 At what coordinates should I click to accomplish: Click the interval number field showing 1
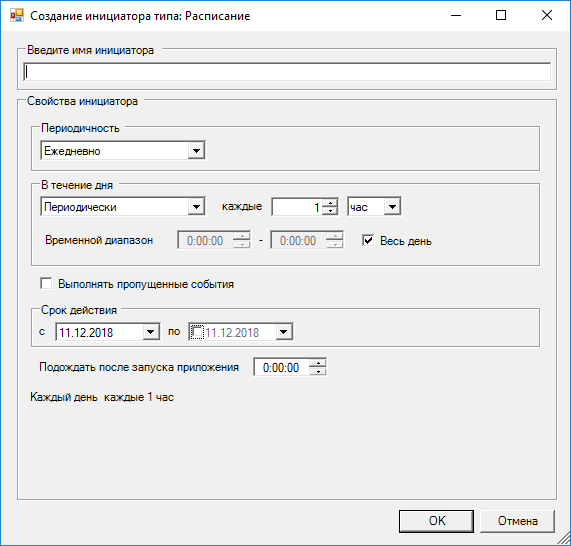click(x=297, y=207)
